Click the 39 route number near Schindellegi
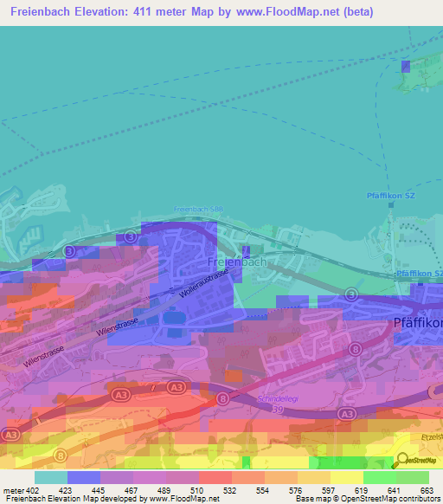Viewport: 443px width, 504px height. click(278, 410)
